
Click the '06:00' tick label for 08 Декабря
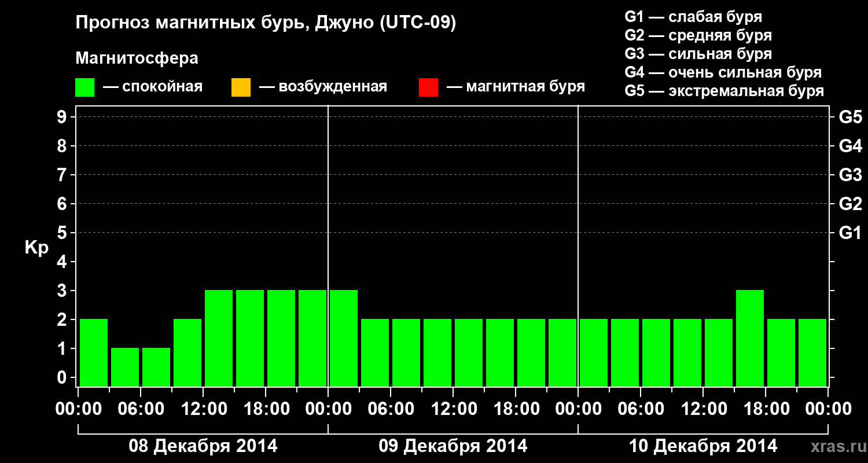coord(141,409)
